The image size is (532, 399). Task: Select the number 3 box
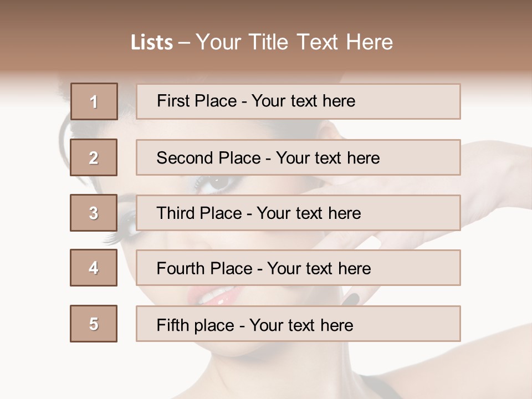click(x=94, y=213)
